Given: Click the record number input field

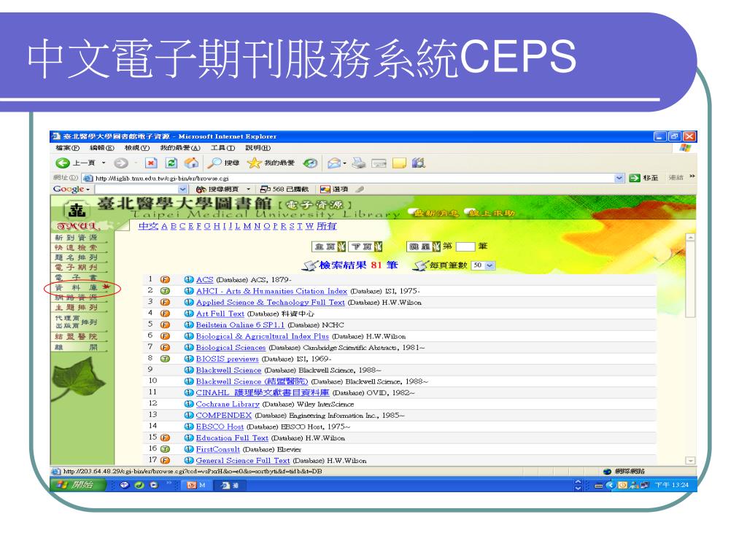Looking at the screenshot, I should [465, 246].
